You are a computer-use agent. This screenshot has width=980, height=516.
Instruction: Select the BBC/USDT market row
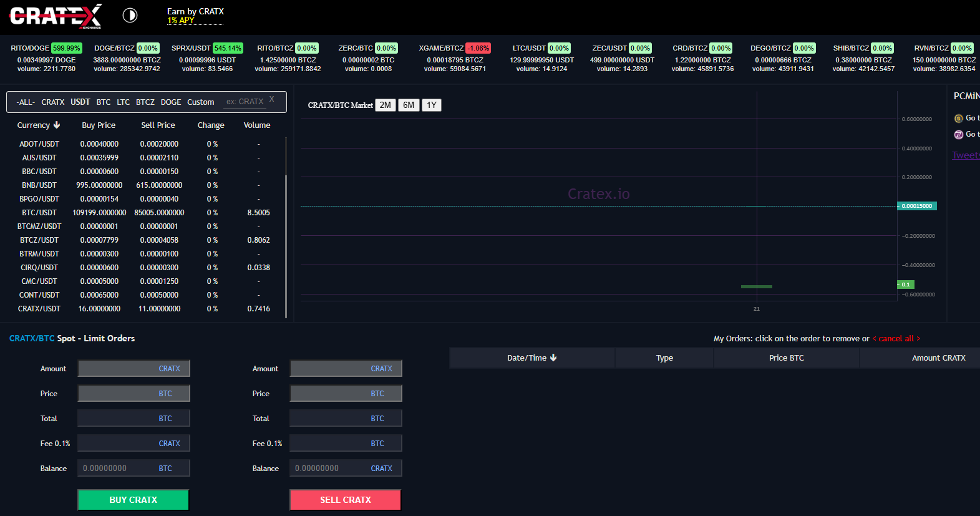click(x=145, y=171)
